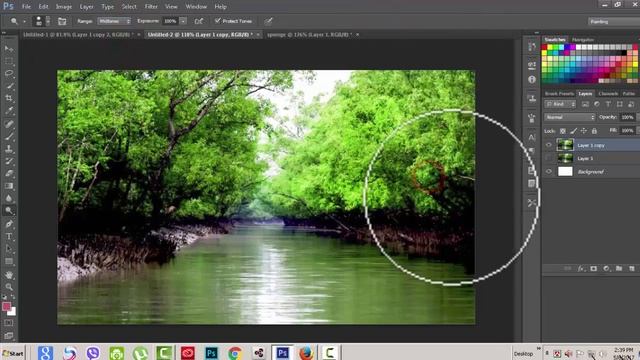The image size is (640, 360).
Task: Select the Gradient tool
Action: pyautogui.click(x=9, y=186)
